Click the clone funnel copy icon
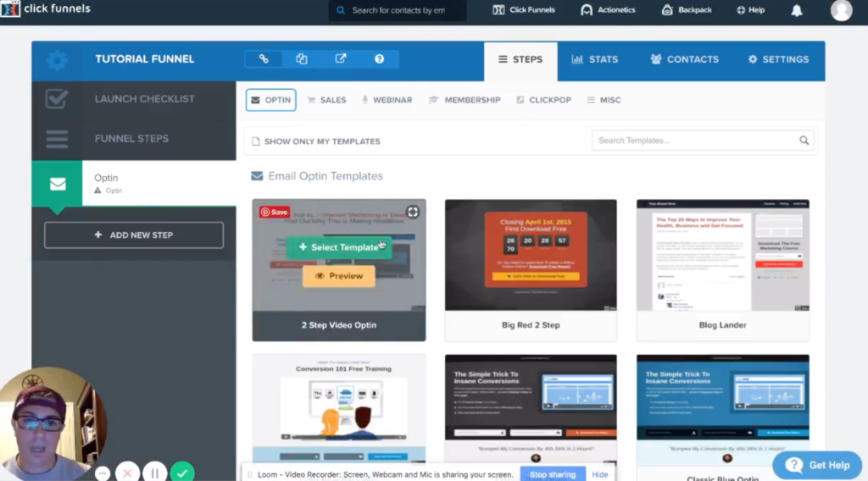 (x=301, y=58)
